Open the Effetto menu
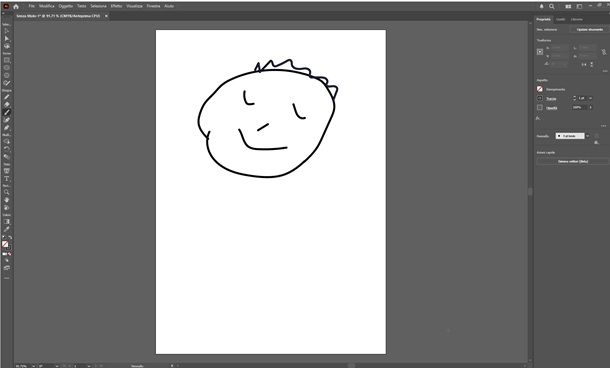 pyautogui.click(x=116, y=6)
